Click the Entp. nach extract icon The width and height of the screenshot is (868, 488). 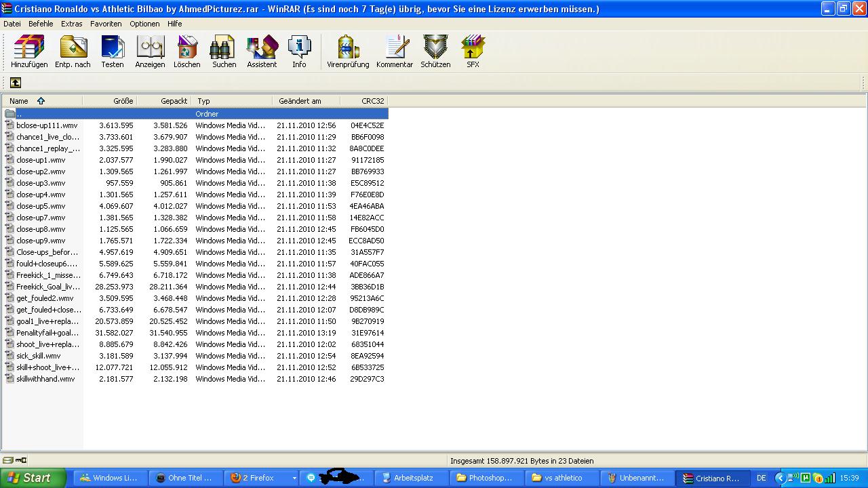click(73, 52)
